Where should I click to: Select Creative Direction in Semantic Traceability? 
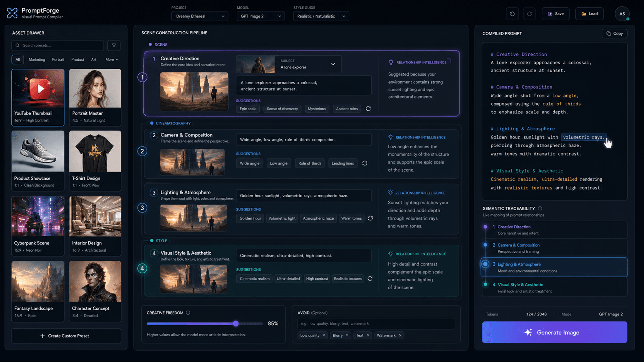click(554, 230)
